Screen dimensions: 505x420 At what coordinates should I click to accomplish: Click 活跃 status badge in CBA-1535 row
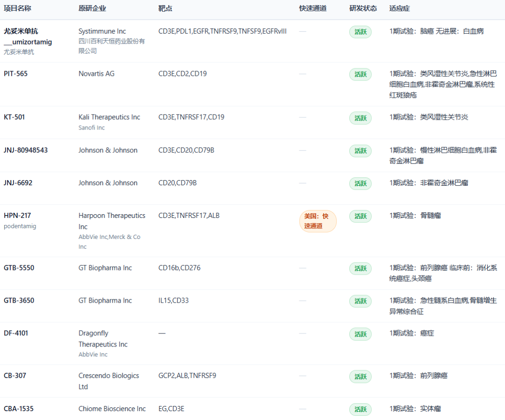(x=361, y=409)
